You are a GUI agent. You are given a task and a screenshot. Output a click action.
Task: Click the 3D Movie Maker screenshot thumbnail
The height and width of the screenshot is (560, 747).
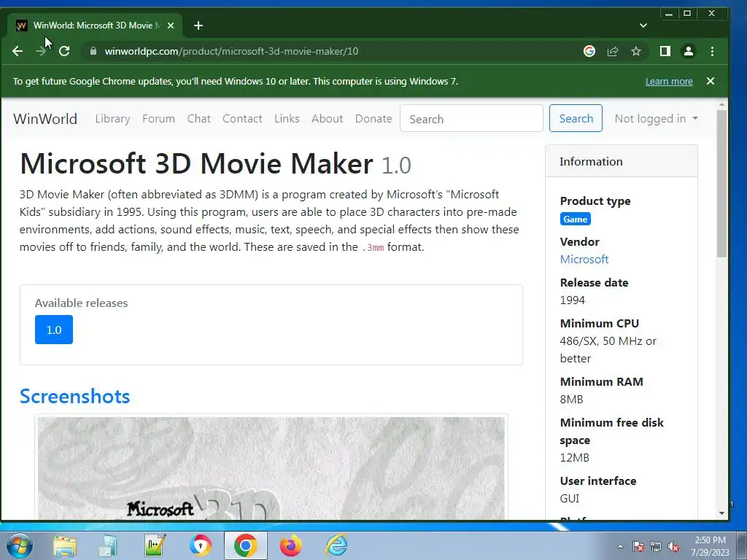[x=271, y=468]
